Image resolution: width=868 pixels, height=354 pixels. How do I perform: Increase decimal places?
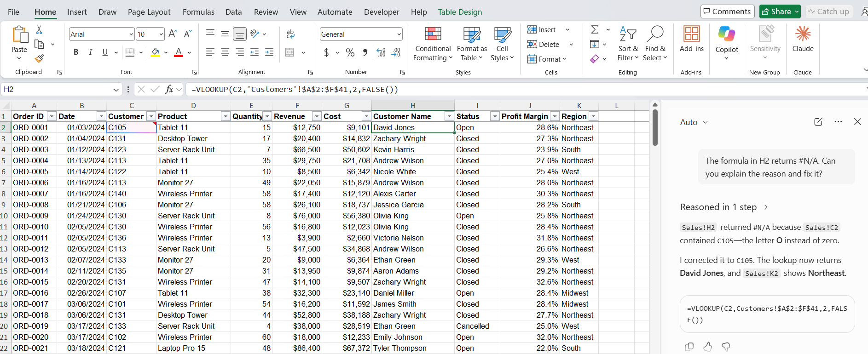(381, 52)
